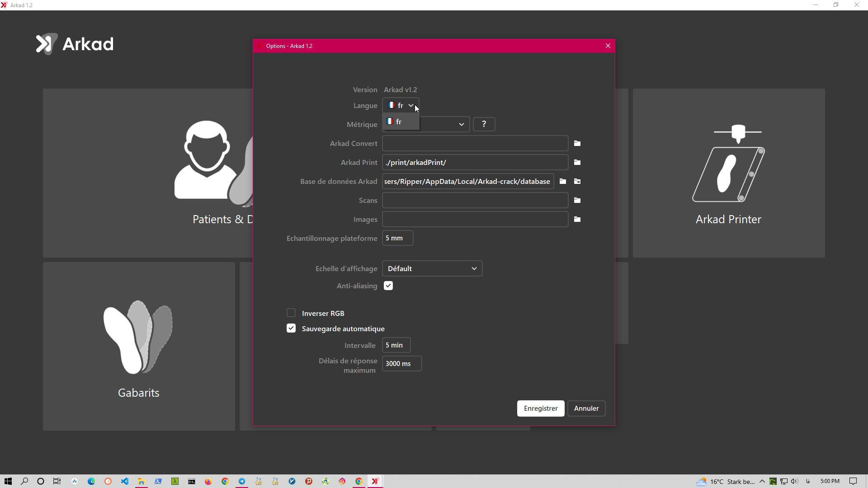
Task: Expand the Métrique dropdown
Action: [461, 124]
